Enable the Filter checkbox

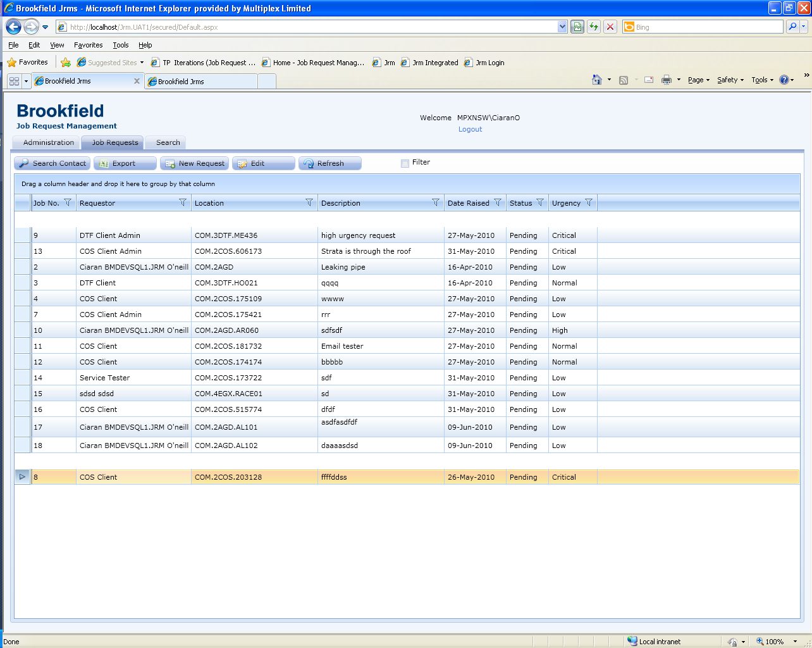pyautogui.click(x=405, y=163)
